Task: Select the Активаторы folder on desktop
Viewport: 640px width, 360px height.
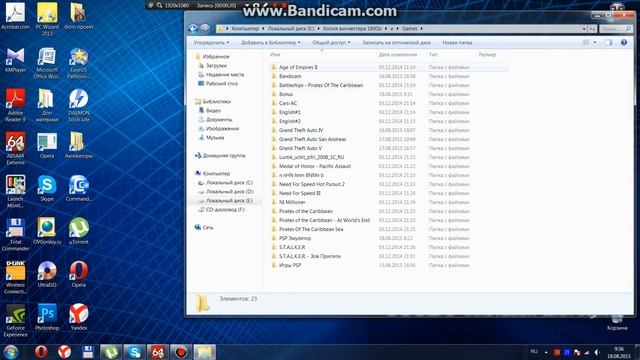Action: pos(78,145)
